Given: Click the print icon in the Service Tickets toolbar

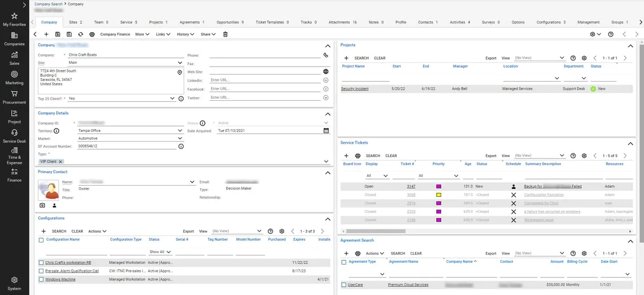Looking at the screenshot, I should point(358,156).
